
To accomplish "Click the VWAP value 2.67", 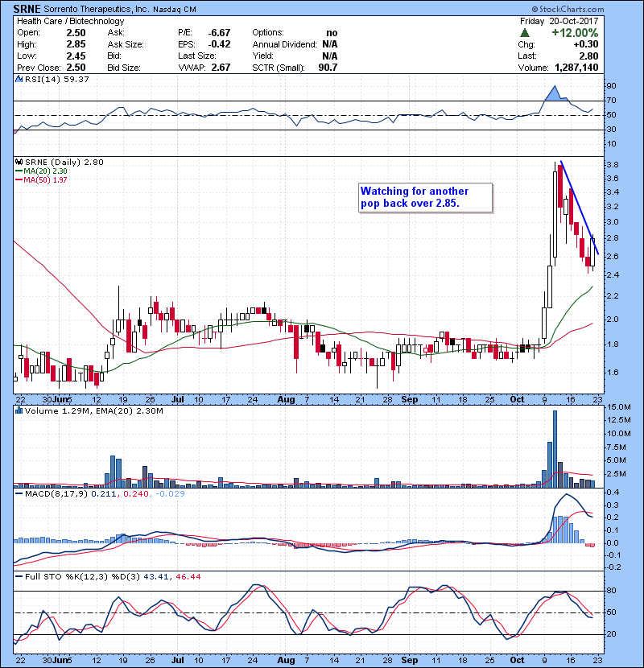I will (x=221, y=68).
